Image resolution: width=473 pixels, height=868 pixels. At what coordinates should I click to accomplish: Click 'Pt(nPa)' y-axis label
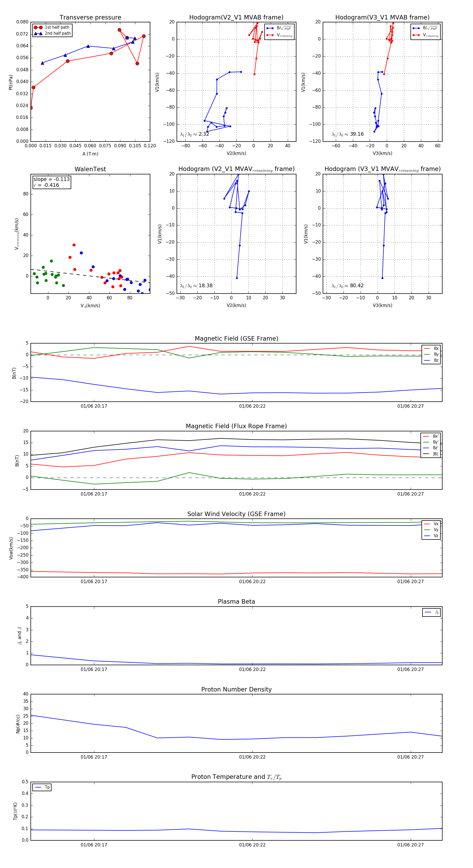pos(11,82)
